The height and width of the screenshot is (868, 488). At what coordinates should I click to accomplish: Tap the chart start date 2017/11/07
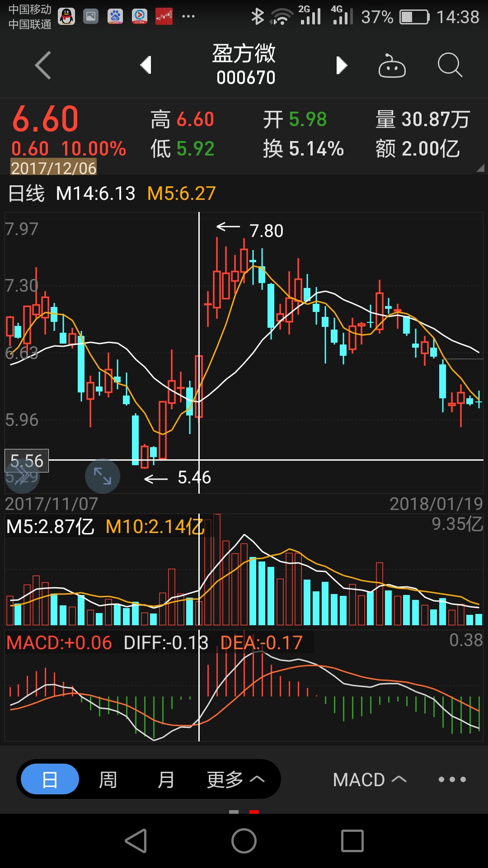(x=52, y=503)
